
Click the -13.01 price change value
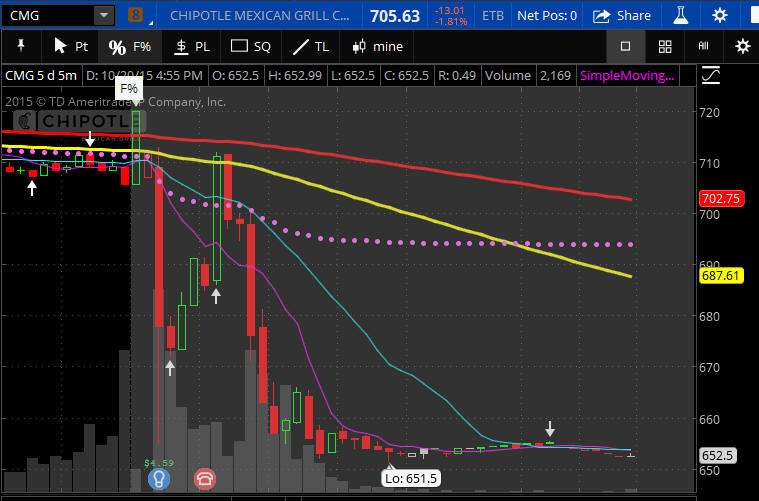(449, 10)
